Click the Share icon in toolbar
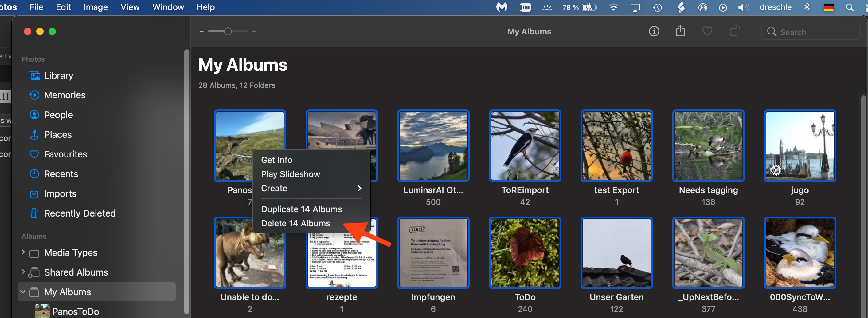This screenshot has width=868, height=318. 680,31
